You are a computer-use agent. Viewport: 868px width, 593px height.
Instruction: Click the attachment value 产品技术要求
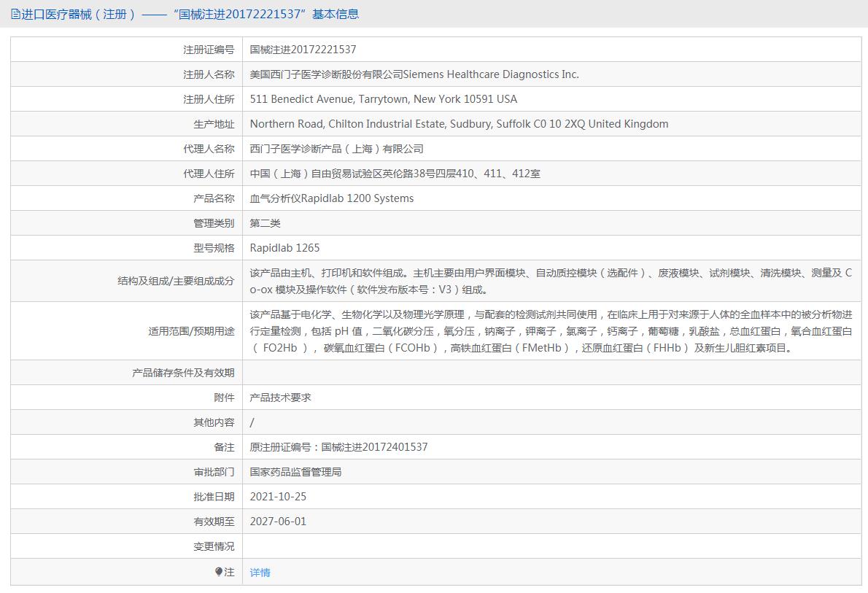[x=281, y=398]
